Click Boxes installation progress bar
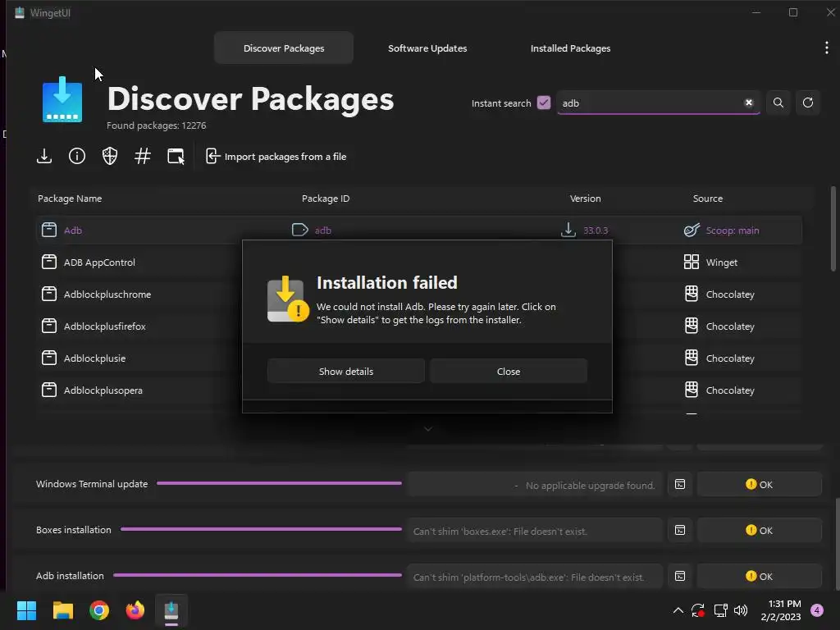The height and width of the screenshot is (630, 840). [x=261, y=529]
